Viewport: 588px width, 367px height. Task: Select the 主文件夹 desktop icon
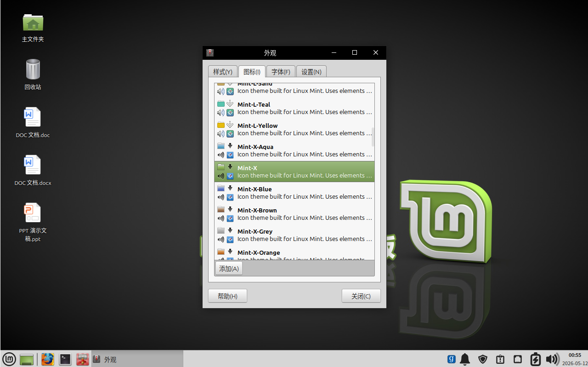pyautogui.click(x=33, y=28)
